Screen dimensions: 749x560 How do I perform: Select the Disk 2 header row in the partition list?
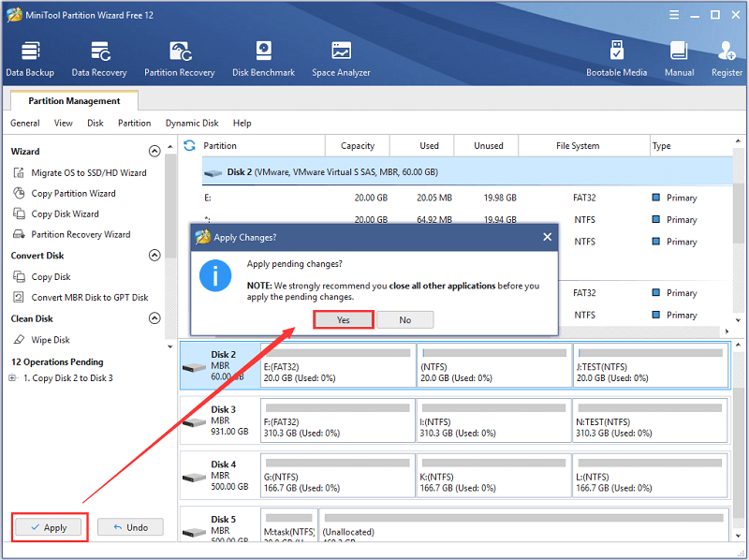tap(467, 172)
